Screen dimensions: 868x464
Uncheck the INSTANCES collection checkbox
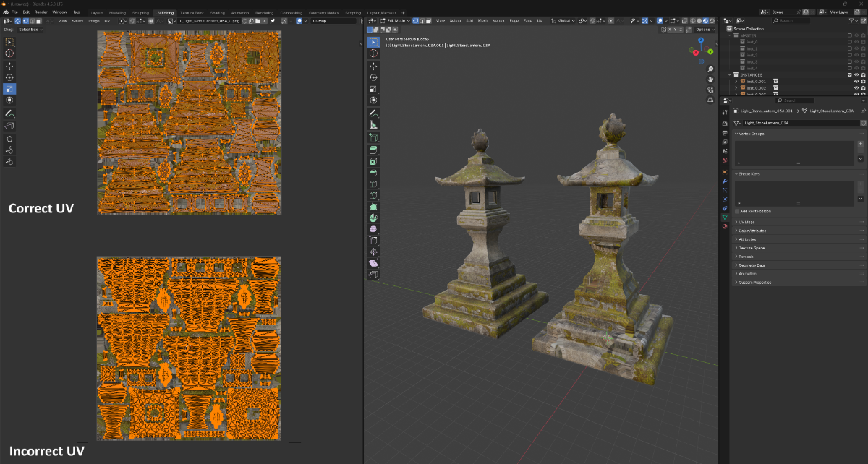click(x=849, y=74)
